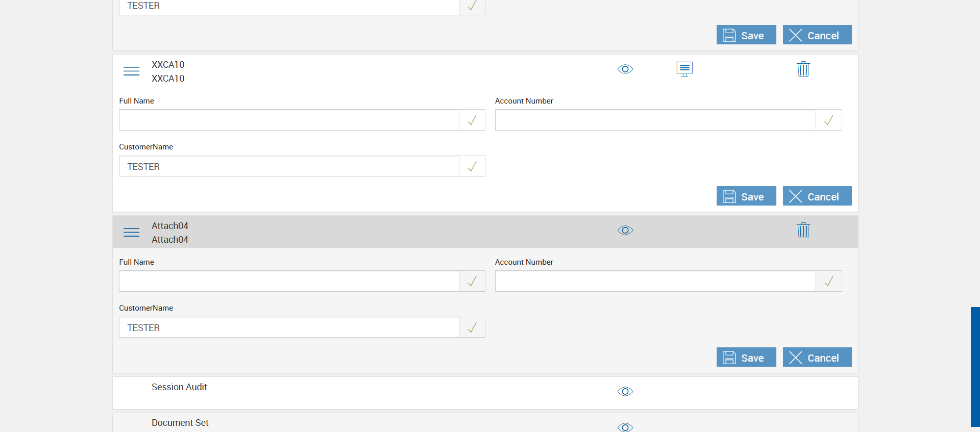Focus the XXCA10 Full Name field
980x432 pixels.
pos(289,120)
